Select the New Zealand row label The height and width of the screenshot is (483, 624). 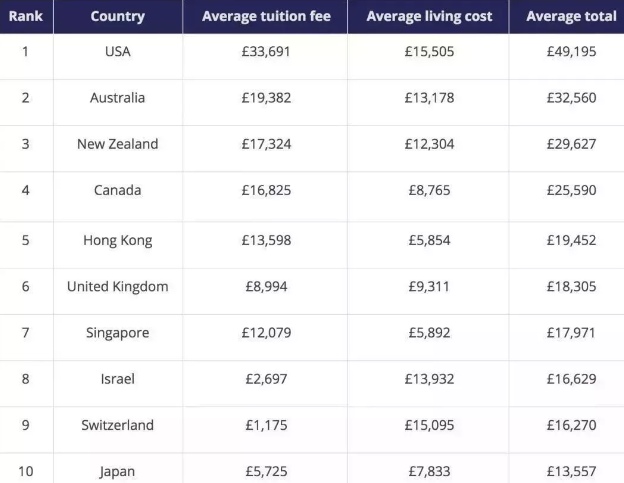pyautogui.click(x=117, y=144)
